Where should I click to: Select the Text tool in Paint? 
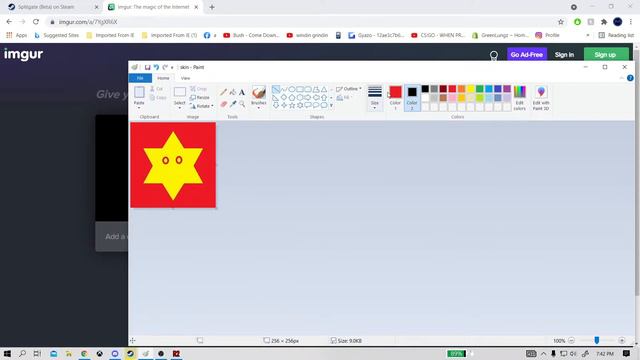pos(242,92)
